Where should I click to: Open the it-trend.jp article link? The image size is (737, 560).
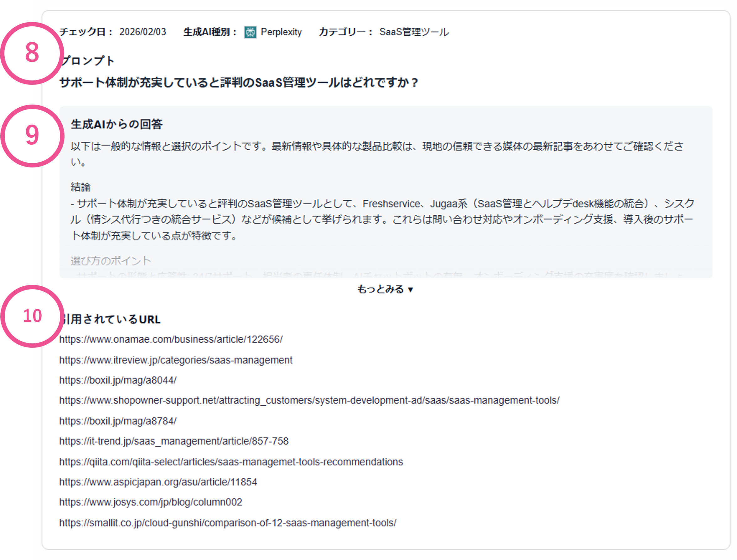click(x=174, y=441)
